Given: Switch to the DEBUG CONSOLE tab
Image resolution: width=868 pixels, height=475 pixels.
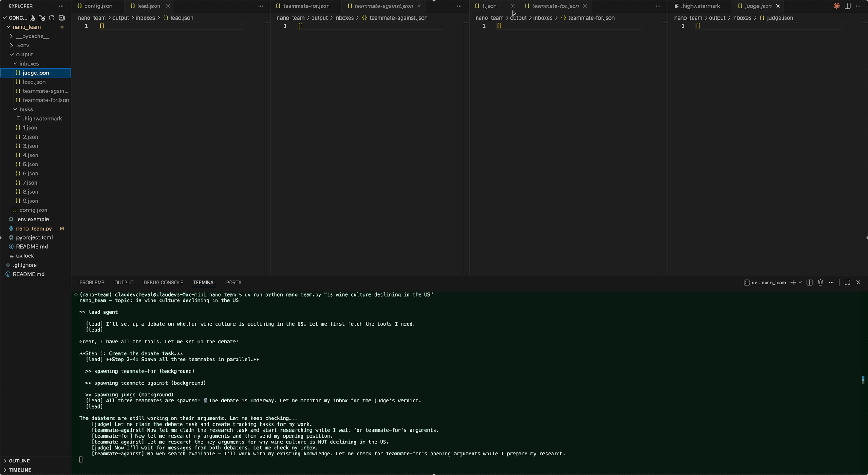Looking at the screenshot, I should tap(163, 282).
